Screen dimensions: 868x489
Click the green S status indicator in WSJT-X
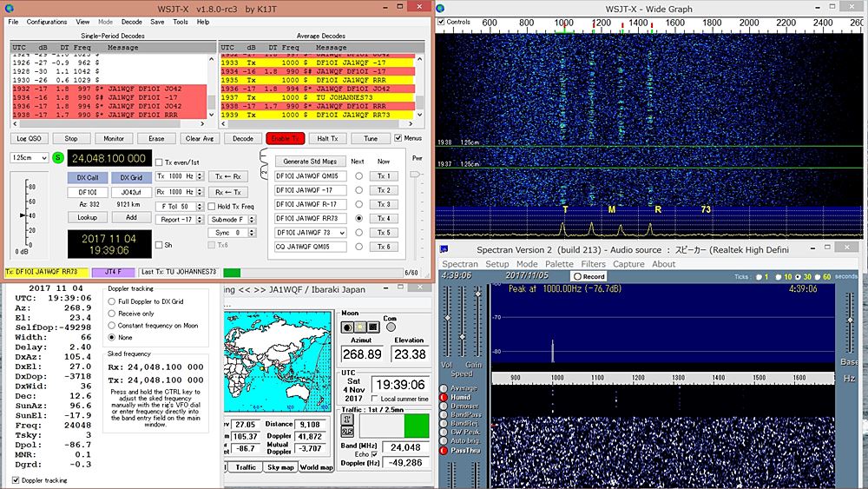58,158
